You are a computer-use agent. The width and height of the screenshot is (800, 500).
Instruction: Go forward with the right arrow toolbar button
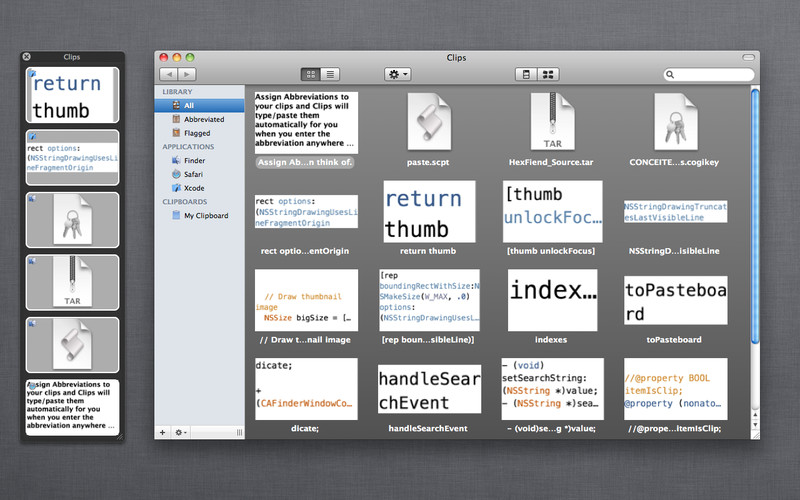[187, 74]
